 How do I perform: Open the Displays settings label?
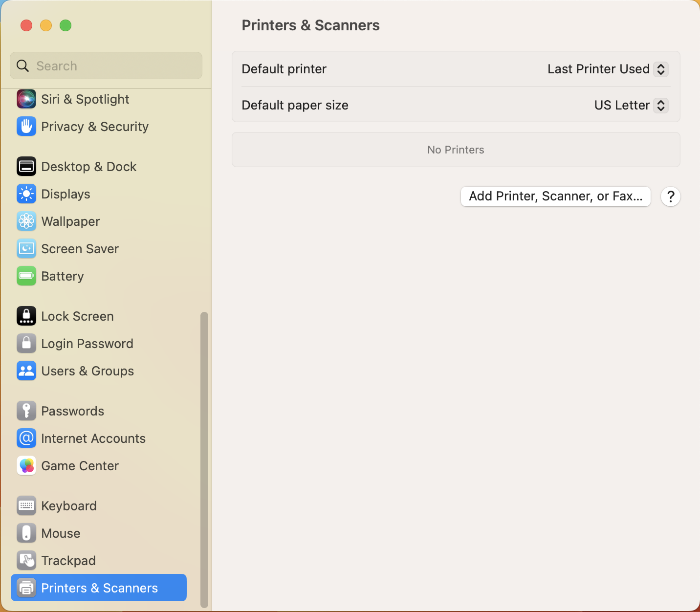tap(66, 194)
